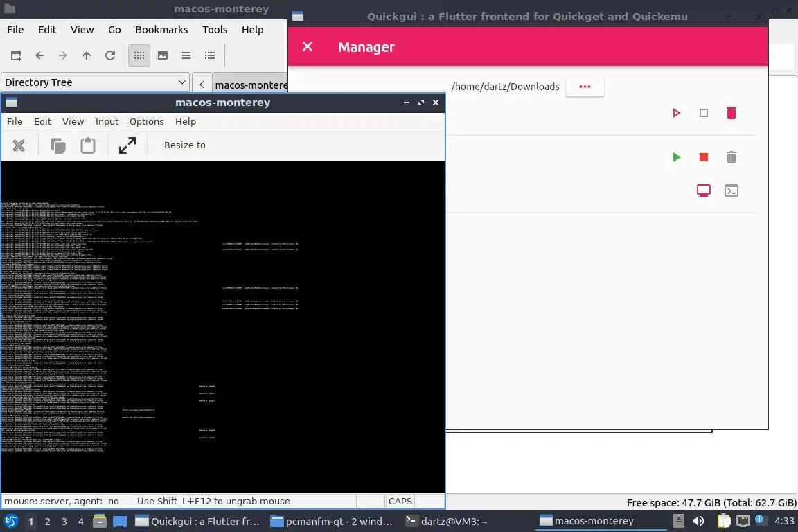Screen dimensions: 798x532
Task: Click the viewer toolbar X disconnect icon
Action: 19,145
